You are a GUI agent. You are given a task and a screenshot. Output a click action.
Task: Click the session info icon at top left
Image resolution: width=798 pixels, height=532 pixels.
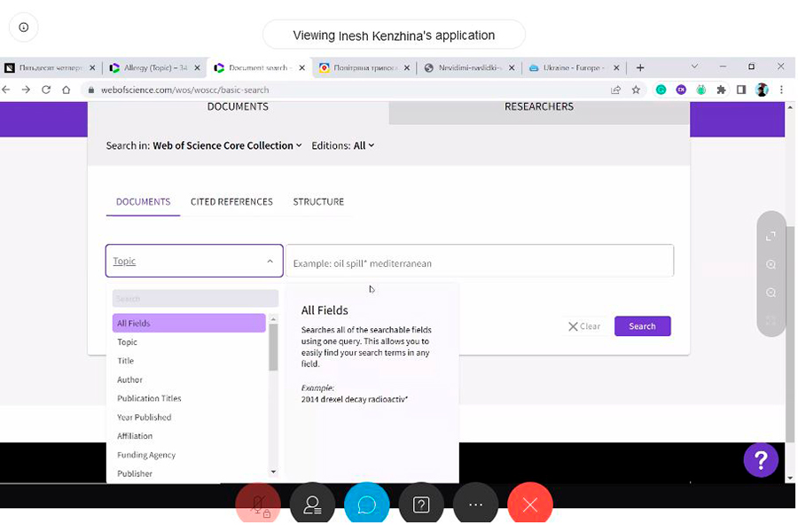point(23,27)
